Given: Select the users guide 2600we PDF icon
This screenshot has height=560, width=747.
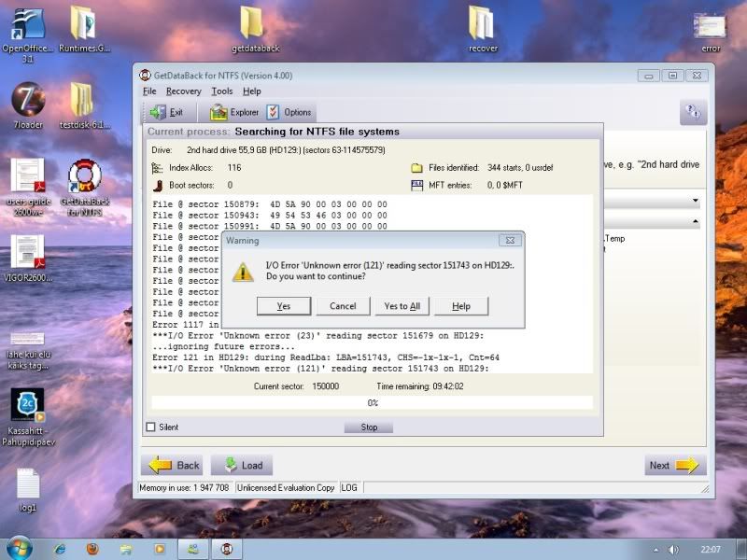Looking at the screenshot, I should pyautogui.click(x=28, y=187).
